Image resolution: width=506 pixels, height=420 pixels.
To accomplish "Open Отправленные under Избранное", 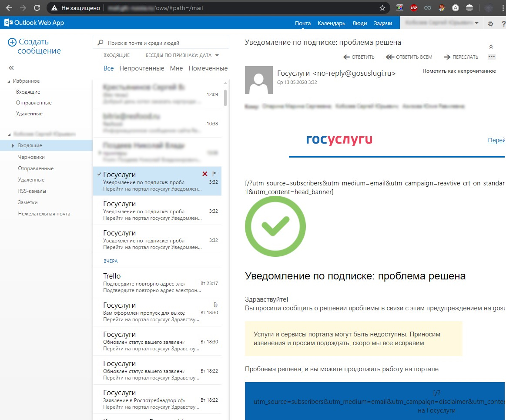I will [34, 103].
